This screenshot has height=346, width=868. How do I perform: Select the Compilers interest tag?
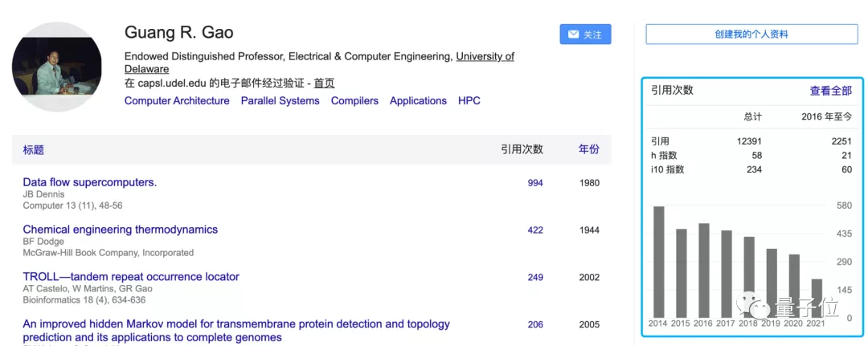[354, 101]
